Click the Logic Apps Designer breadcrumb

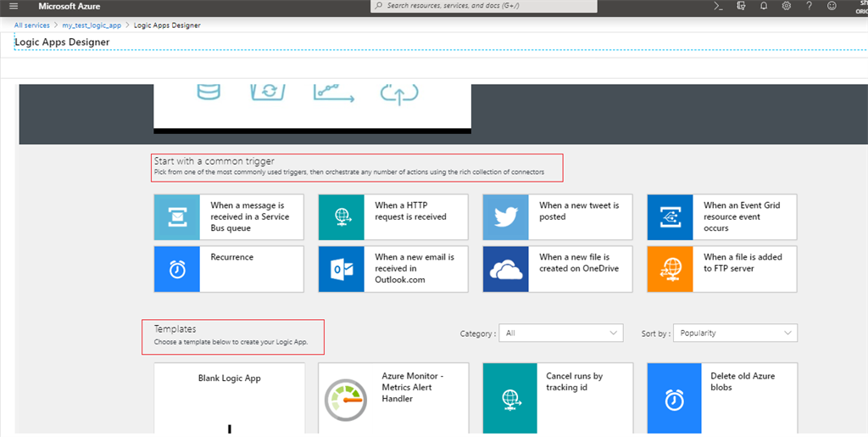167,25
